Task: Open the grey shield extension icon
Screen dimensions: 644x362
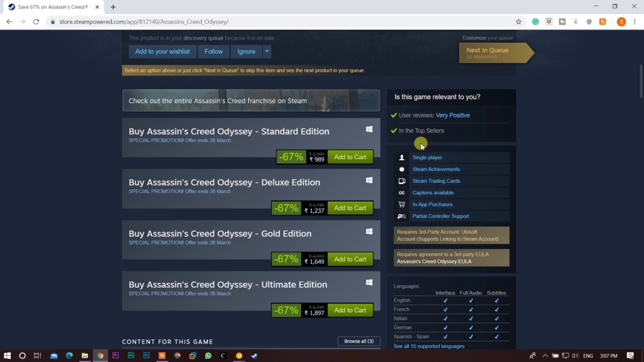Action: coord(589,22)
